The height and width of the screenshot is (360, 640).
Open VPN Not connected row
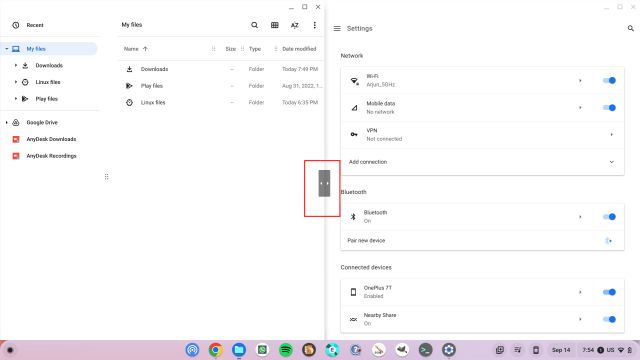coord(482,135)
